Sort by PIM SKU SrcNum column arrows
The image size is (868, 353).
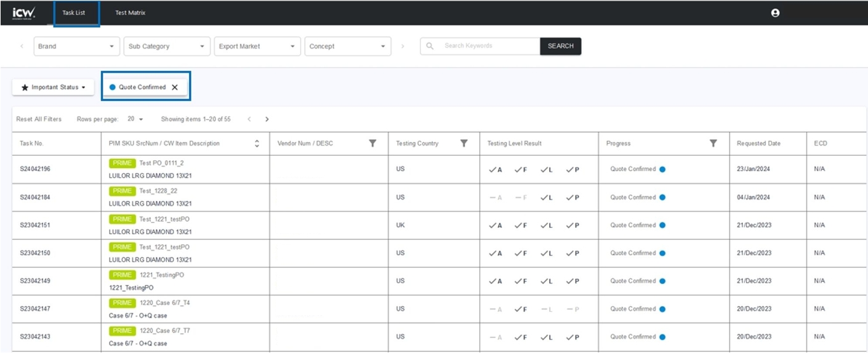click(257, 144)
